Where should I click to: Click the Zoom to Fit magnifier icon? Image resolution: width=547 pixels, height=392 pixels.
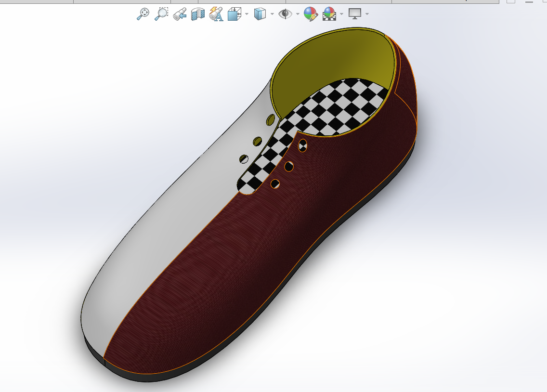point(143,14)
